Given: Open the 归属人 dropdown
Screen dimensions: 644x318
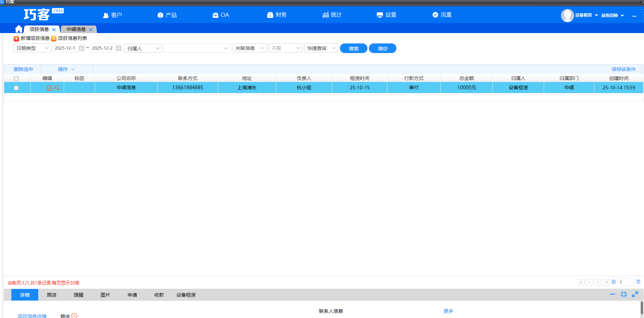Looking at the screenshot, I should 143,48.
